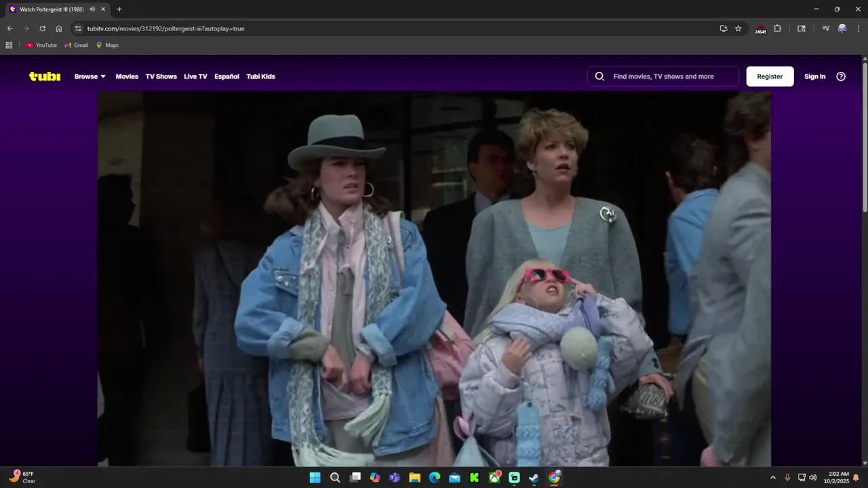Open Steam from the taskbar
Screen dimensions: 868x488
click(534, 477)
